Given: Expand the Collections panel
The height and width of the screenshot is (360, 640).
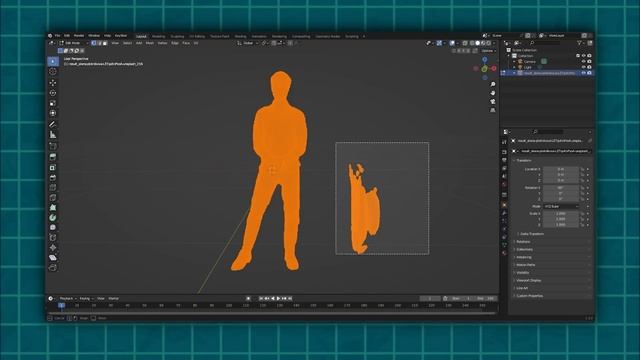Looking at the screenshot, I should pos(524,249).
